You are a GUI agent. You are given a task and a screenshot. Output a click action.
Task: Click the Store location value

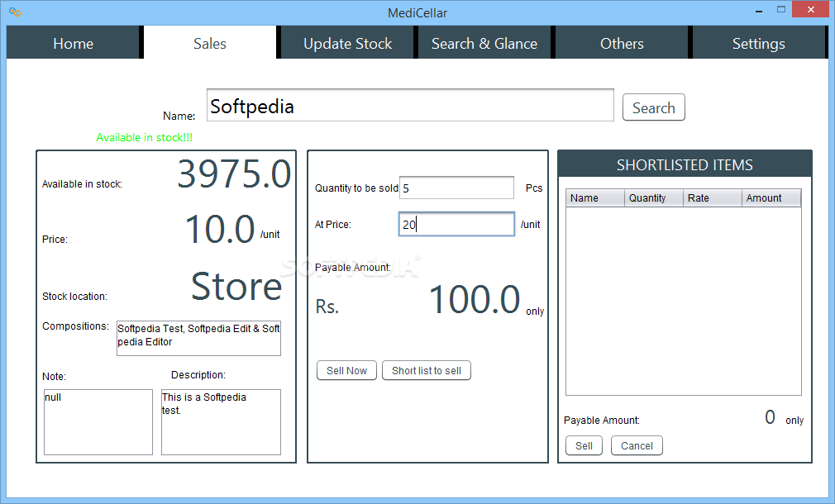[236, 287]
